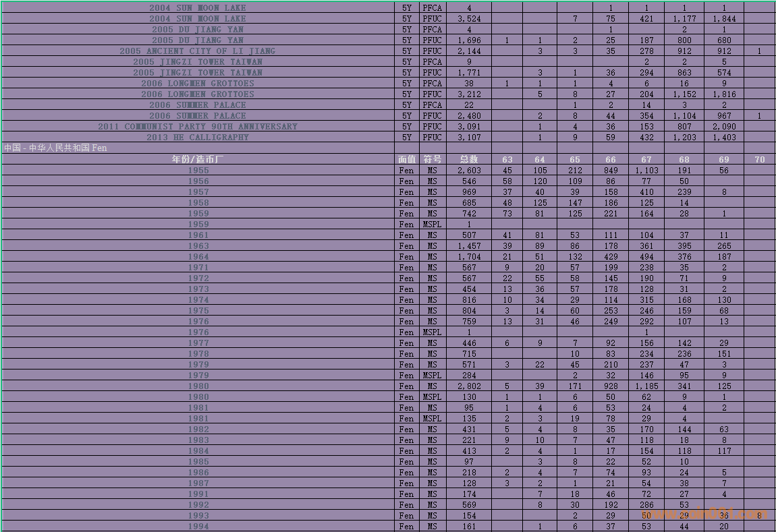Click the 1994 year label
This screenshot has height=532, width=776.
coord(198,527)
